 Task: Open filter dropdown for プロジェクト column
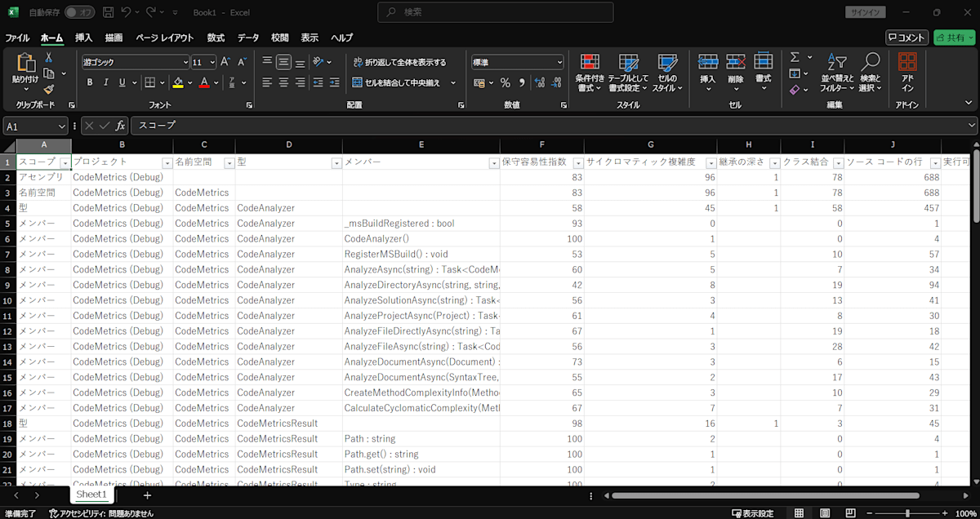click(167, 162)
